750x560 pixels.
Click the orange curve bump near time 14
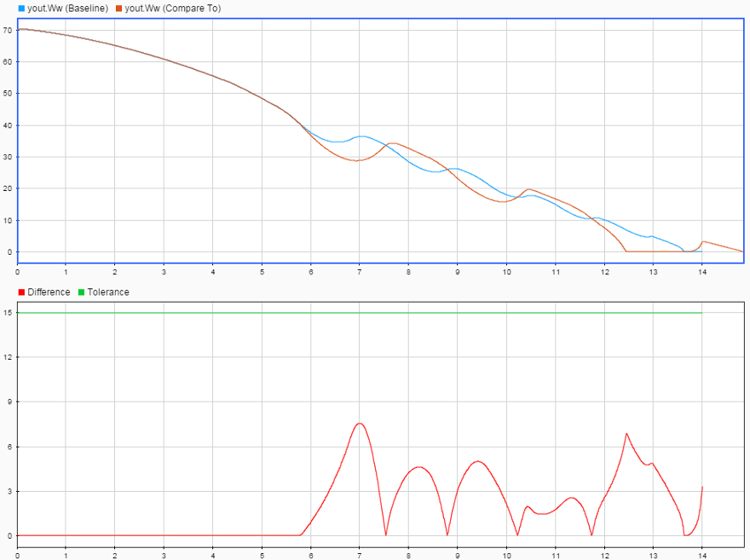click(x=703, y=242)
